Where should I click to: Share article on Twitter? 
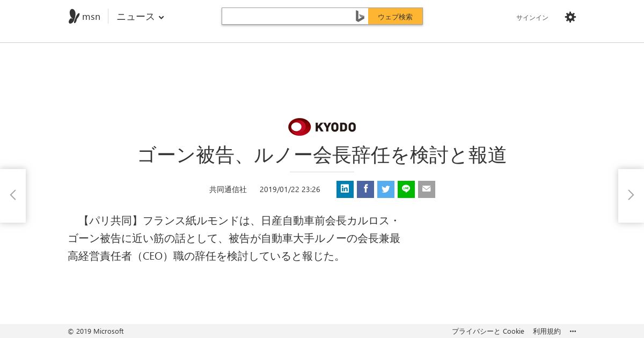[386, 189]
